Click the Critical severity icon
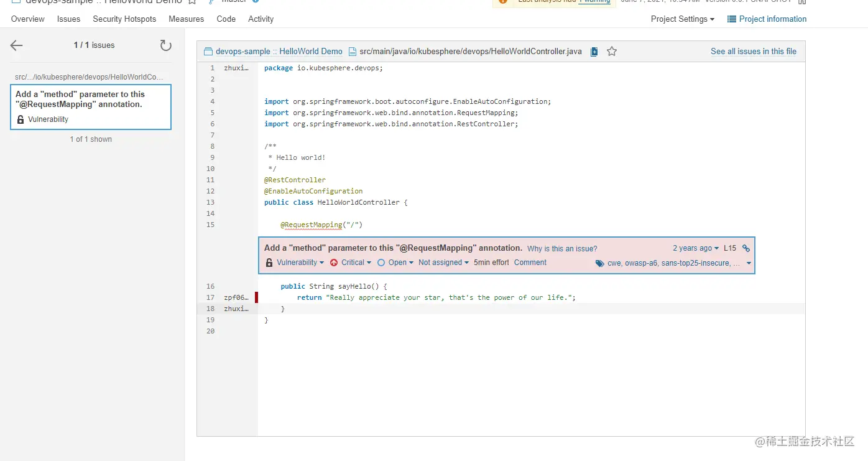 [x=335, y=263]
